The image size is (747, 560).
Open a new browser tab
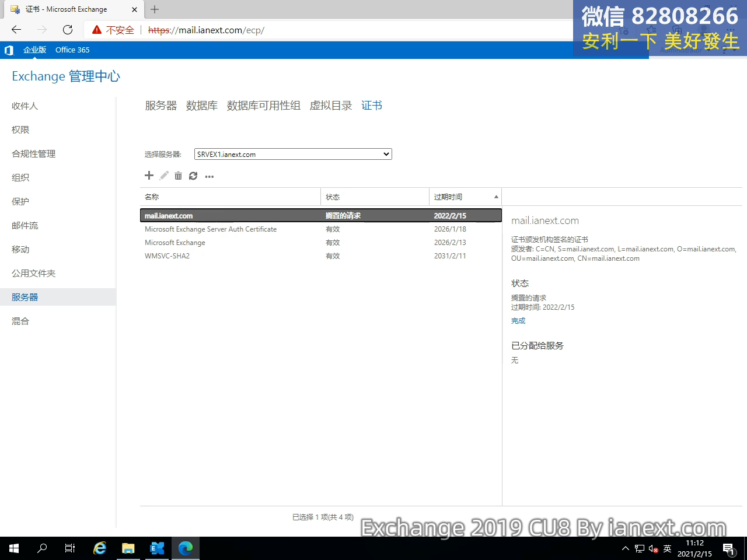tap(155, 9)
